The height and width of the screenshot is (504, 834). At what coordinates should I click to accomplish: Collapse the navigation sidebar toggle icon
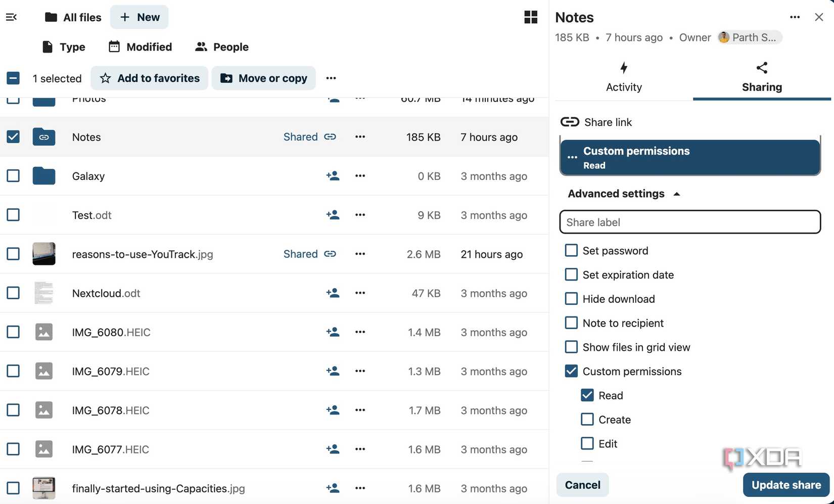pyautogui.click(x=12, y=17)
